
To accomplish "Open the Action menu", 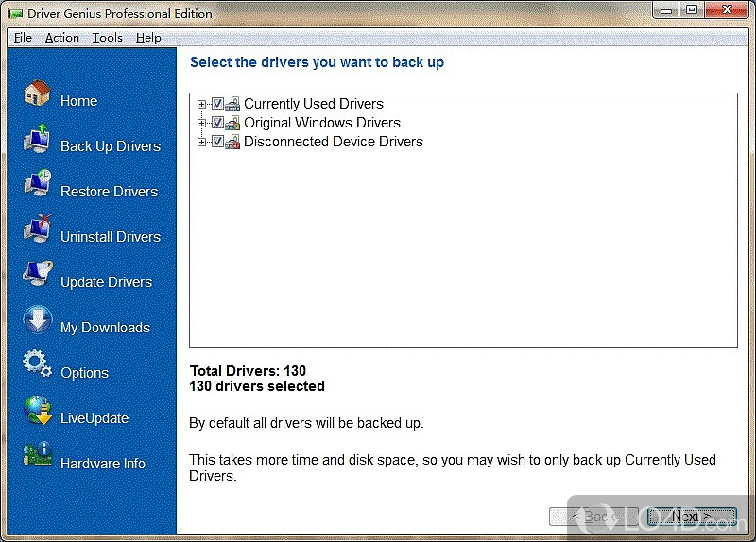I will click(x=61, y=38).
